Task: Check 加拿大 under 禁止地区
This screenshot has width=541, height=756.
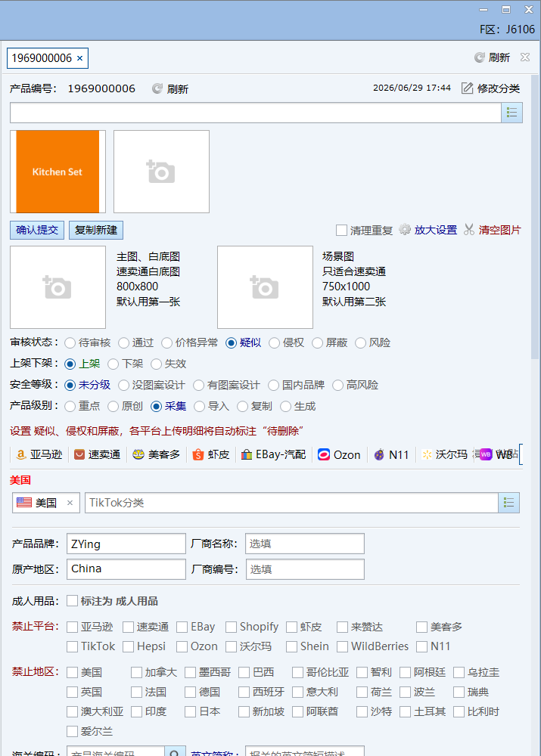Action: tap(137, 673)
